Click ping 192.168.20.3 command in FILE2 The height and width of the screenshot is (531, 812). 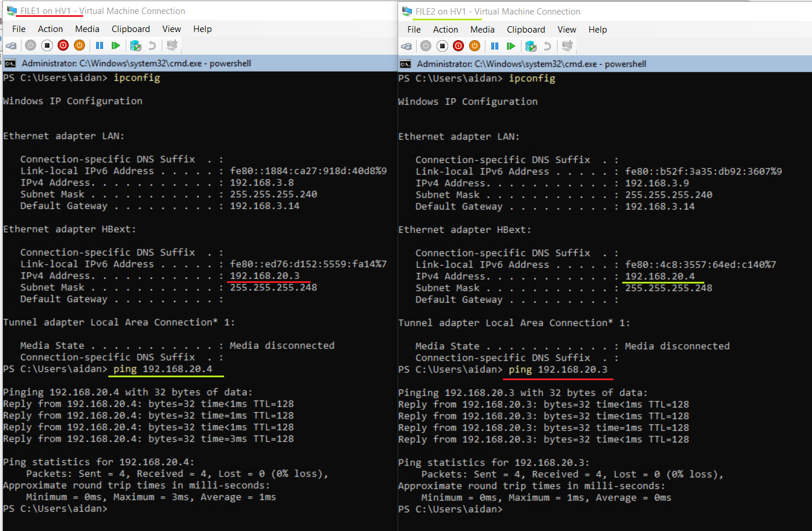click(x=558, y=369)
